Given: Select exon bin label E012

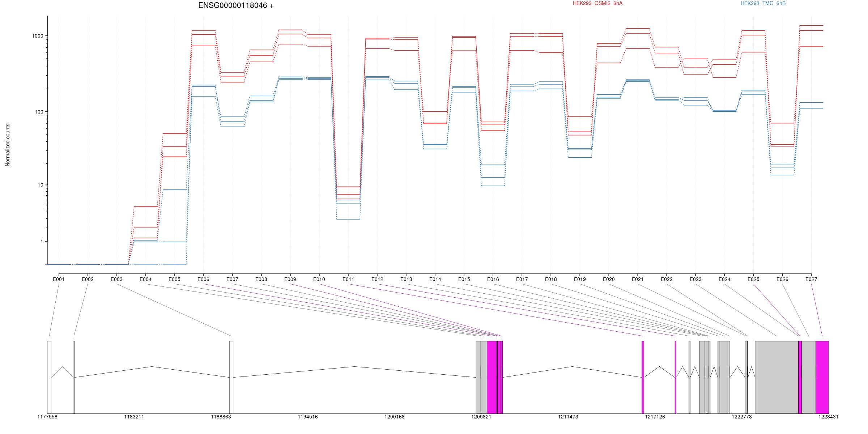Looking at the screenshot, I should (377, 279).
